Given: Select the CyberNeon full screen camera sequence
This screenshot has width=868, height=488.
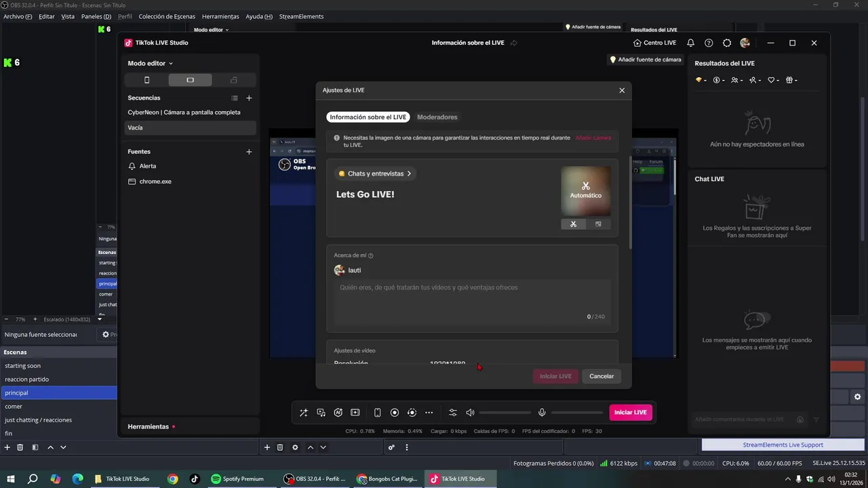Looking at the screenshot, I should click(x=190, y=113).
